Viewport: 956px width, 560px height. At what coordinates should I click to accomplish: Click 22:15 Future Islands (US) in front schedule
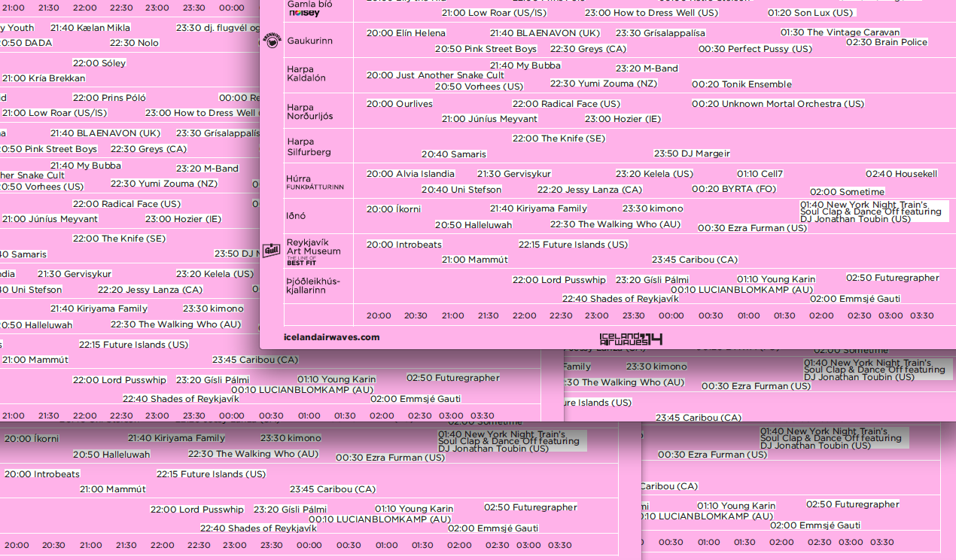[x=573, y=245]
